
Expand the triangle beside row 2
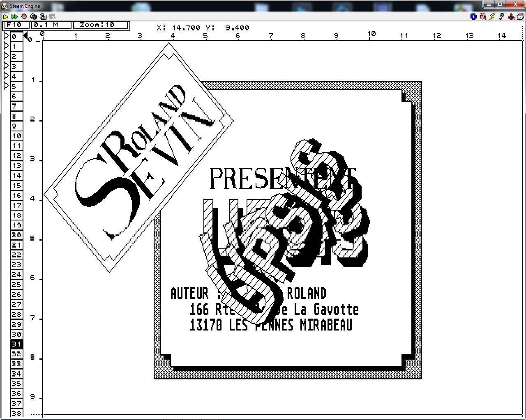click(x=6, y=56)
